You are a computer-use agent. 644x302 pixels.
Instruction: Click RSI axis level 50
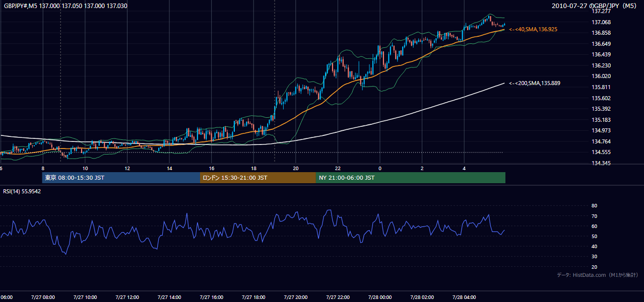pos(594,236)
